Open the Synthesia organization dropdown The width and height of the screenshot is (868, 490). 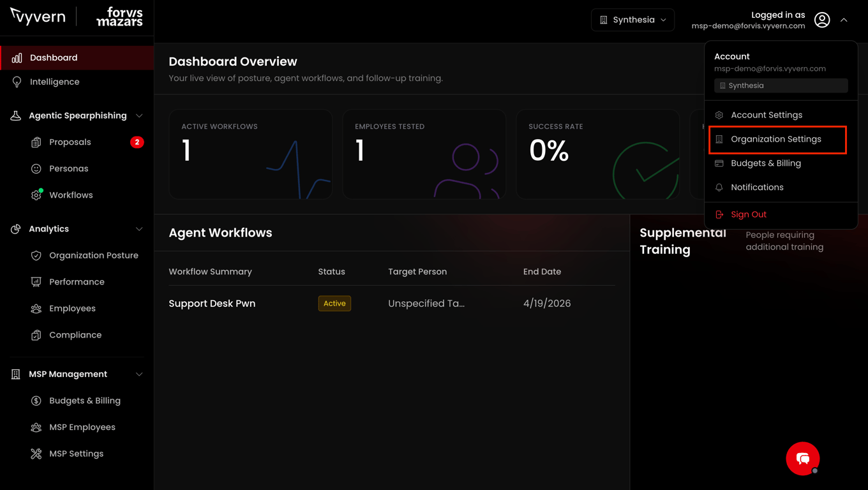pyautogui.click(x=632, y=20)
